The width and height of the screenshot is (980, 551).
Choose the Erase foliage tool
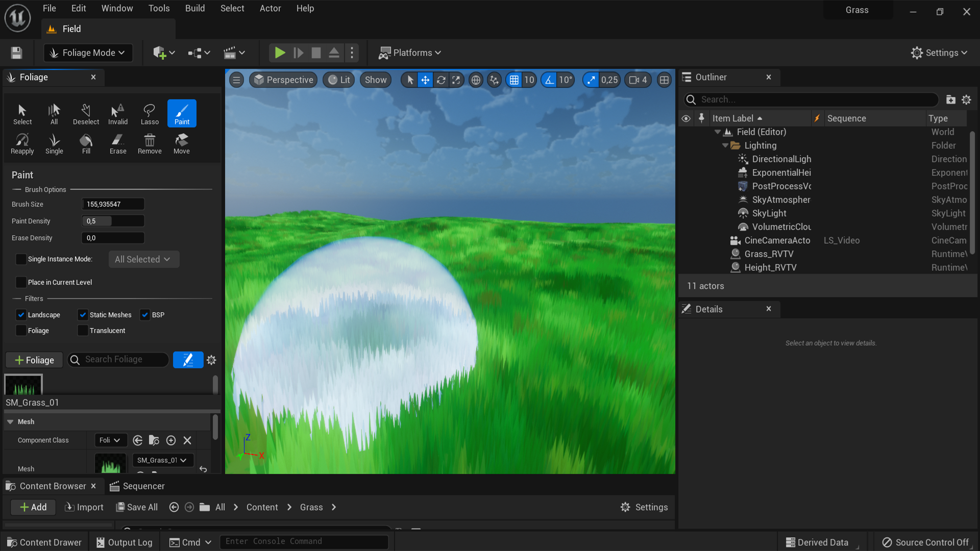click(x=118, y=143)
